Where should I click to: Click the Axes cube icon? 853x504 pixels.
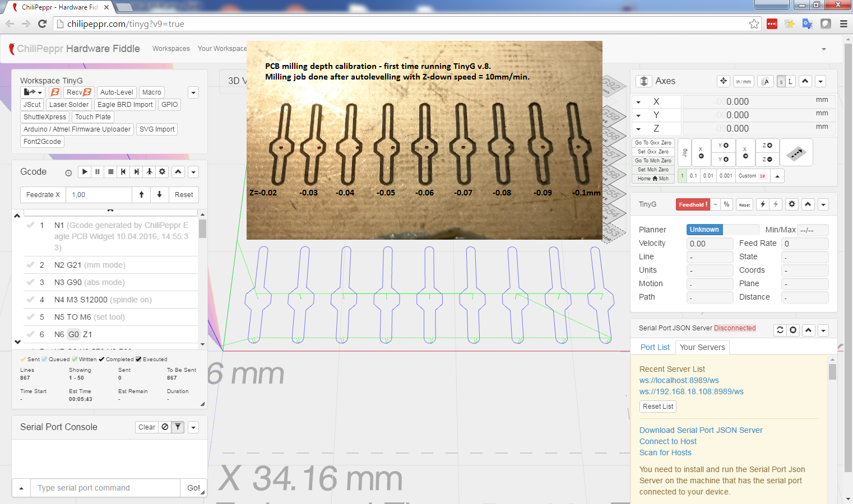[644, 81]
